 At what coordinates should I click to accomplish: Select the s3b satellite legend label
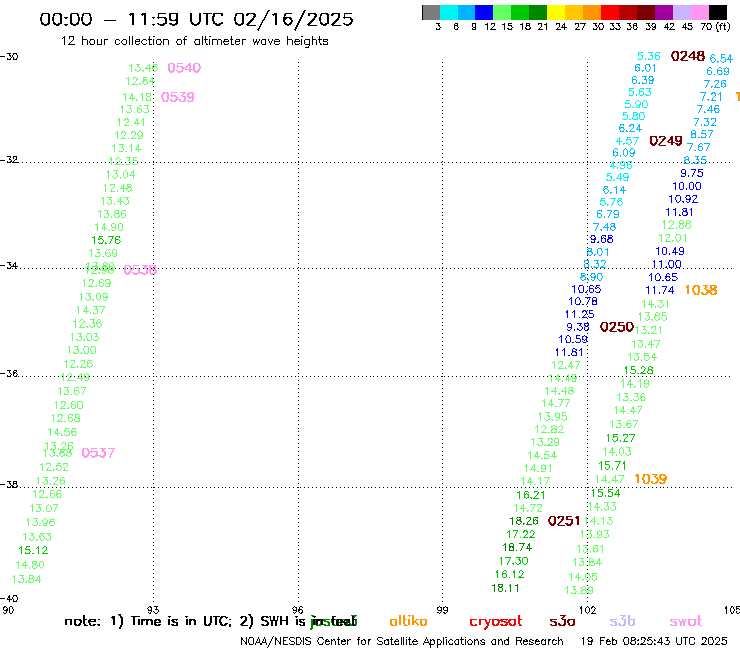[622, 621]
